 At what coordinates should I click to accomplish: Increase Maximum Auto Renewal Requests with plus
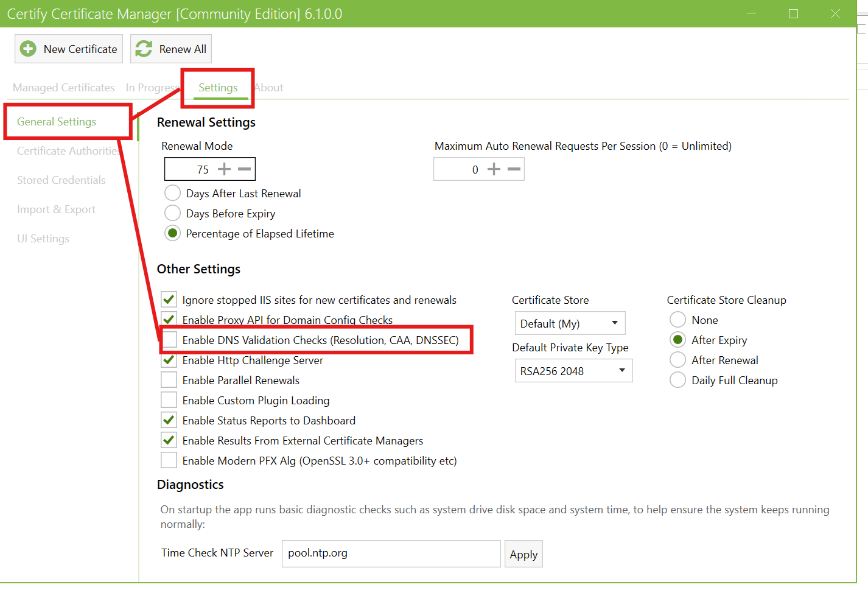click(494, 169)
